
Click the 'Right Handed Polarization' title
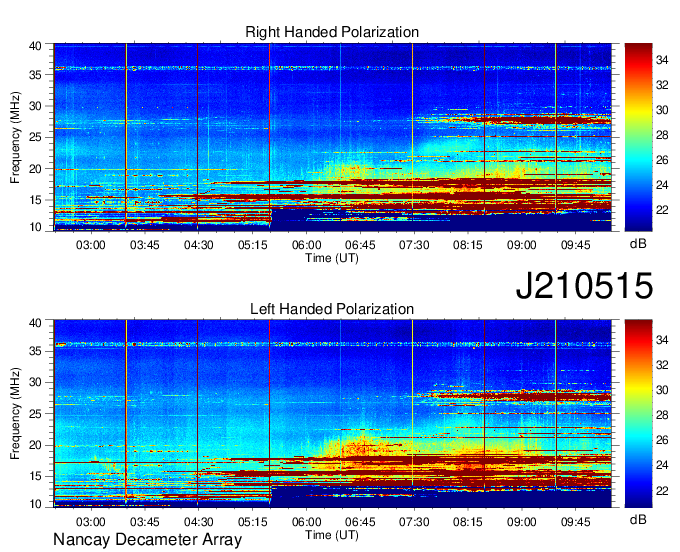click(x=332, y=32)
